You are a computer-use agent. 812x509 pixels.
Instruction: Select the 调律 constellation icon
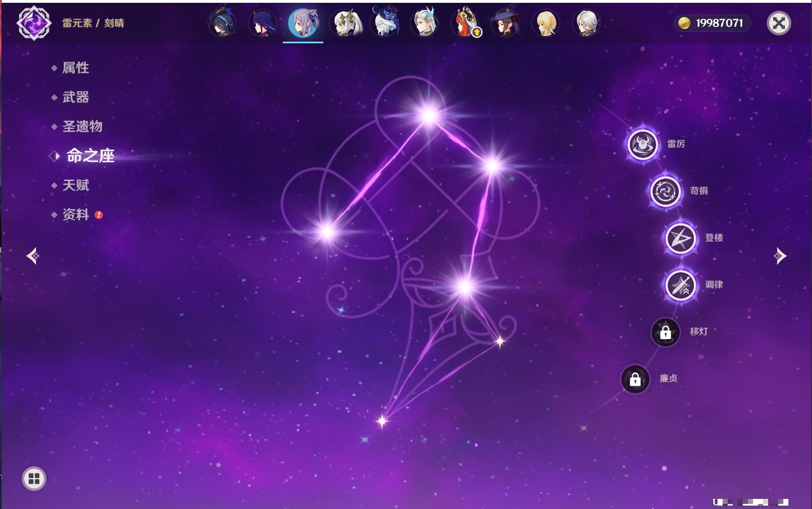[x=680, y=285]
